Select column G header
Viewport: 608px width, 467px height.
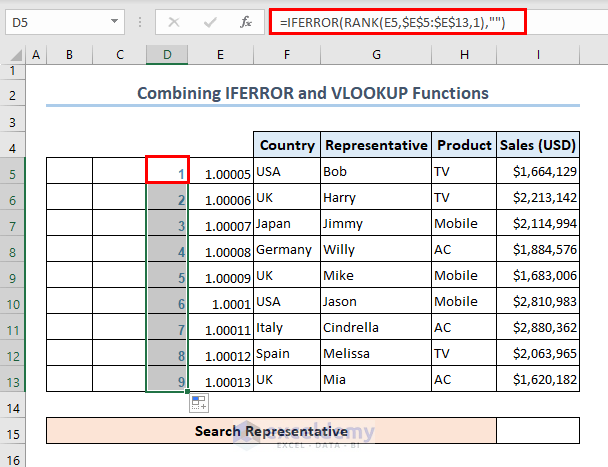click(x=375, y=55)
